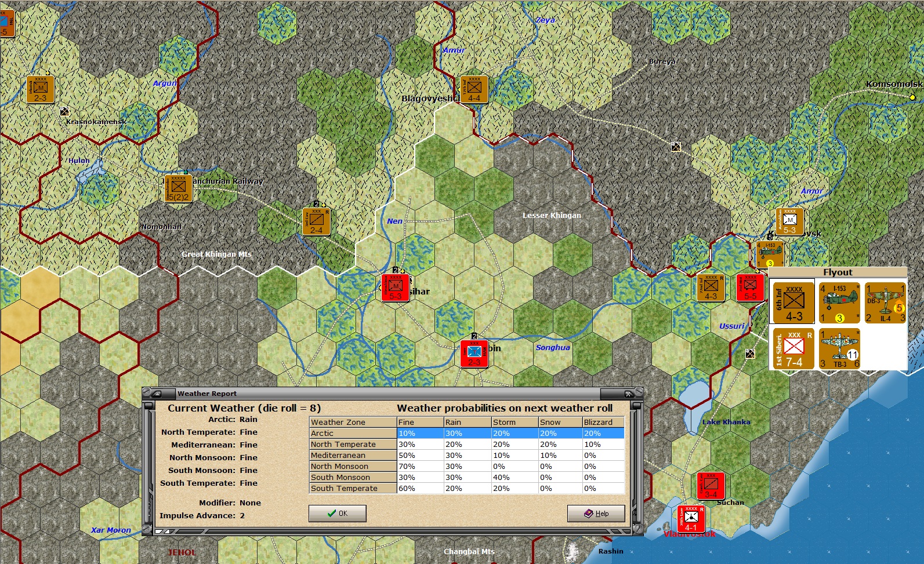Screen dimensions: 924x564
Task: Click the Blizzard column header
Action: (603, 422)
